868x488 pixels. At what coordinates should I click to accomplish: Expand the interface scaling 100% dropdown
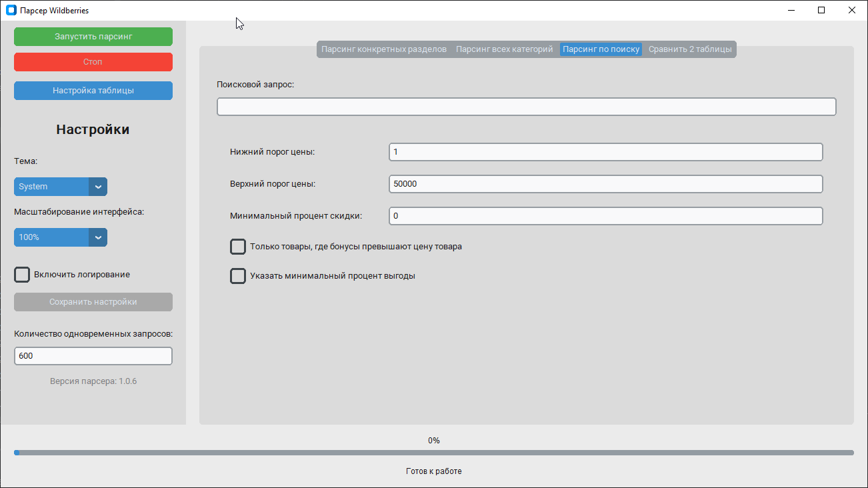98,237
